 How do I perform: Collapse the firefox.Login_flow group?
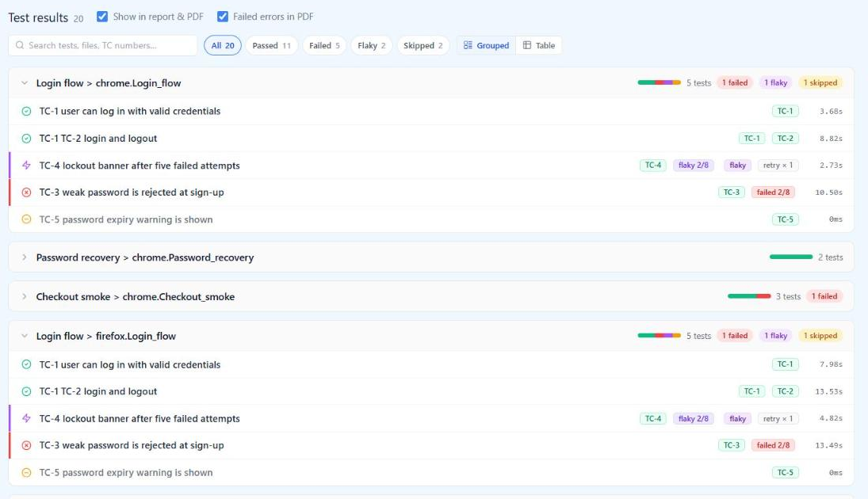pos(25,336)
